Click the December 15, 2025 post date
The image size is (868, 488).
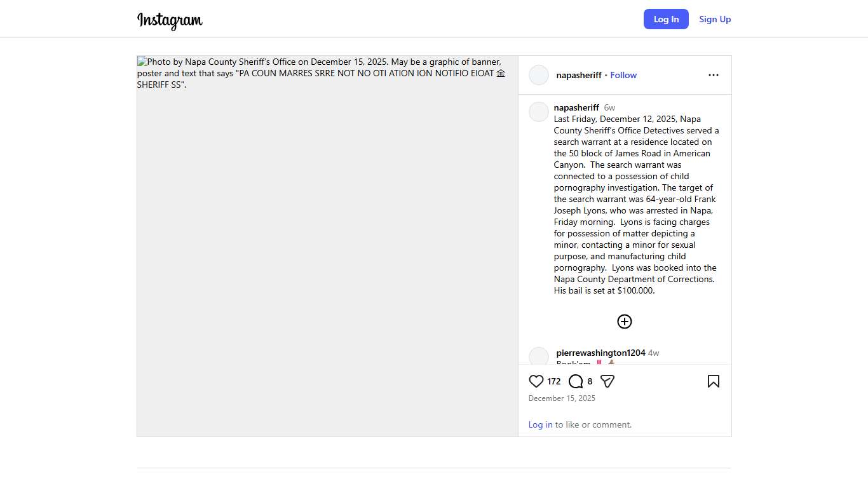coord(562,398)
